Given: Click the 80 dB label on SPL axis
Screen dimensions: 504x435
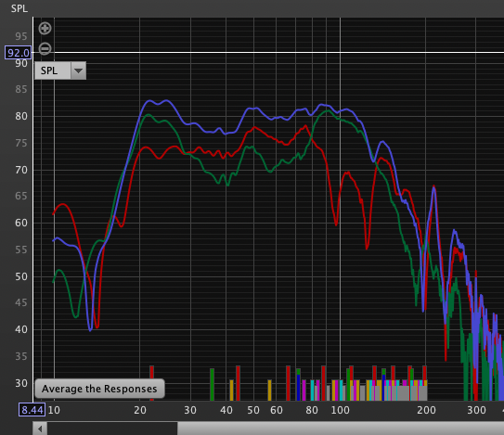Looking at the screenshot, I should (x=21, y=116).
